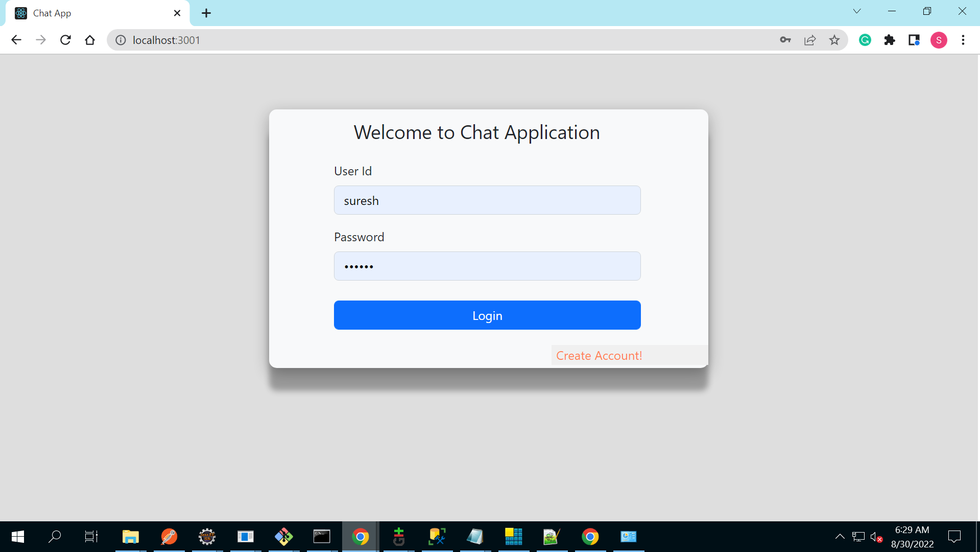Open the browser home page
980x552 pixels.
90,40
